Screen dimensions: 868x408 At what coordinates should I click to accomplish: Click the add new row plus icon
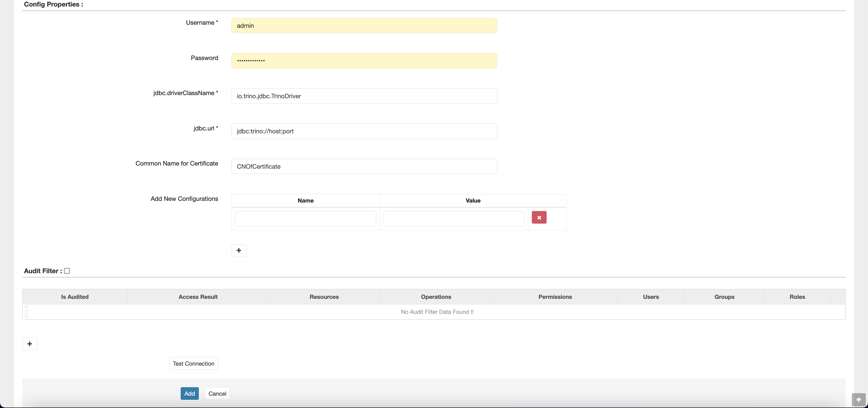(239, 250)
